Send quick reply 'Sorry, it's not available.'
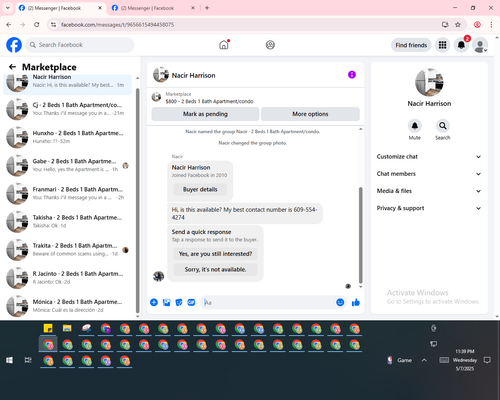 (x=215, y=269)
